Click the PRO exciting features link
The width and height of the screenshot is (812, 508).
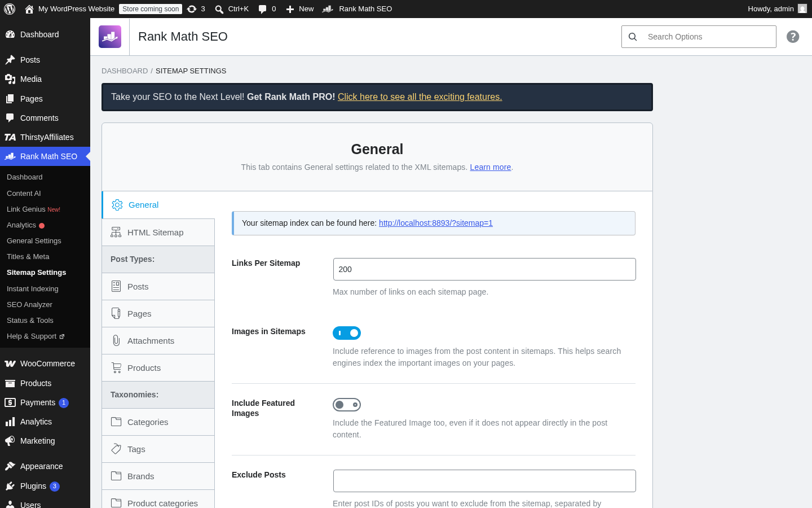pos(420,97)
